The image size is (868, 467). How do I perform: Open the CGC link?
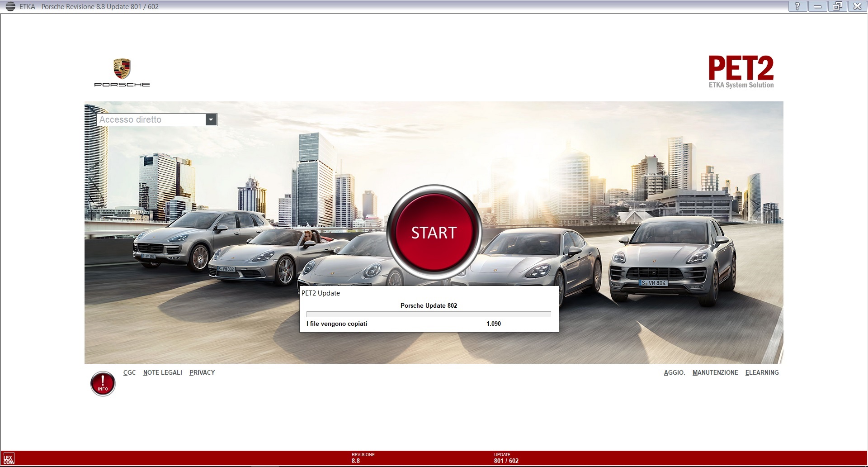coord(130,372)
